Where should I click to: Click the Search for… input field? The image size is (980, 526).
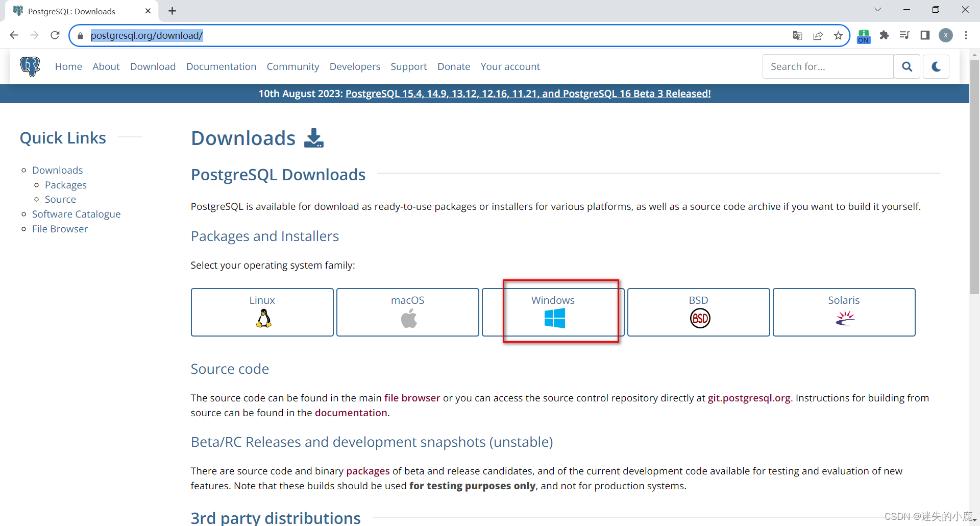point(828,66)
